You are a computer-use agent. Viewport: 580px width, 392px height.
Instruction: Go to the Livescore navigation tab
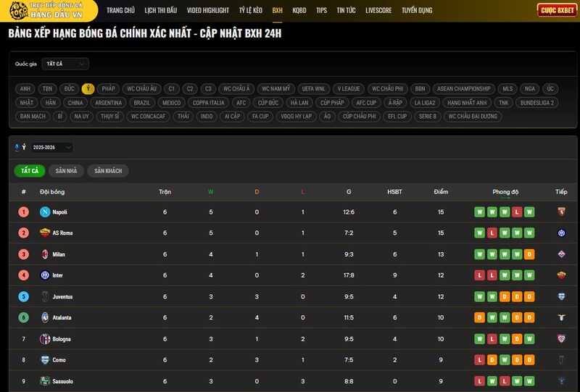coord(379,11)
